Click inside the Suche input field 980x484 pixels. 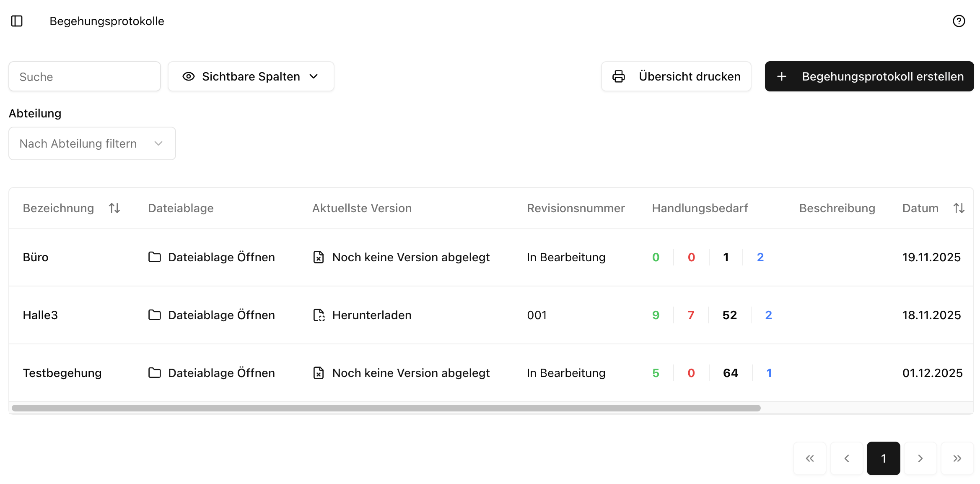click(x=84, y=76)
